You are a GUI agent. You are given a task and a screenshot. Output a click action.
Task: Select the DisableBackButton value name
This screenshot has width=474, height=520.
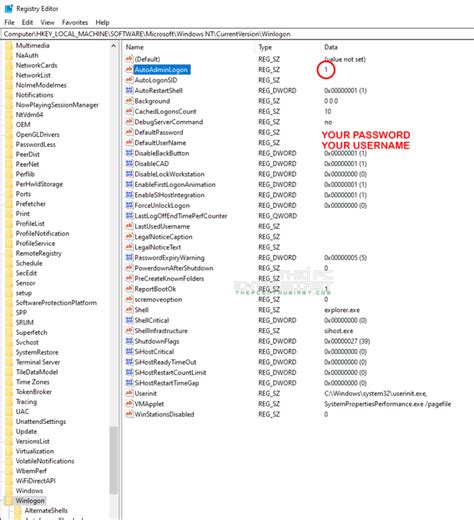(162, 153)
